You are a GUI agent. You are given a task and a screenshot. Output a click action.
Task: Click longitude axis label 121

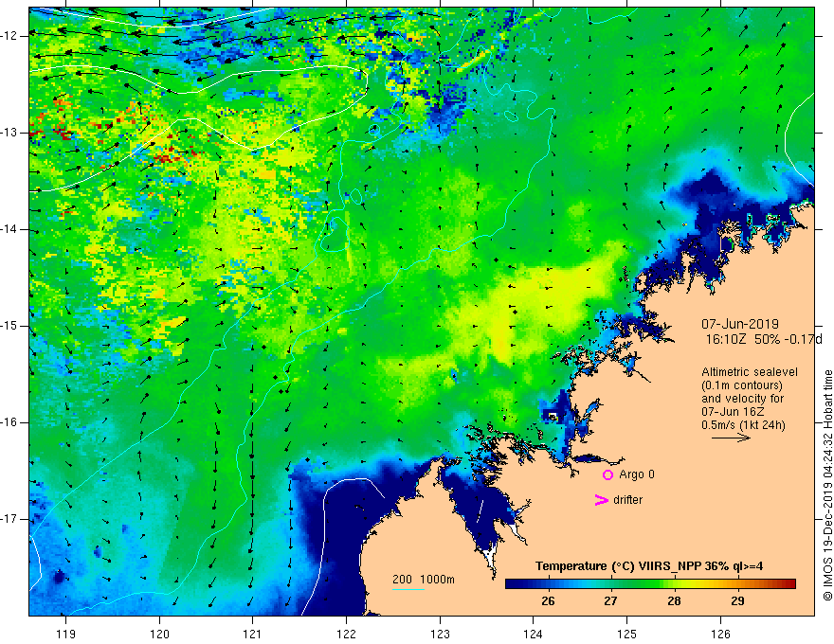click(x=253, y=634)
